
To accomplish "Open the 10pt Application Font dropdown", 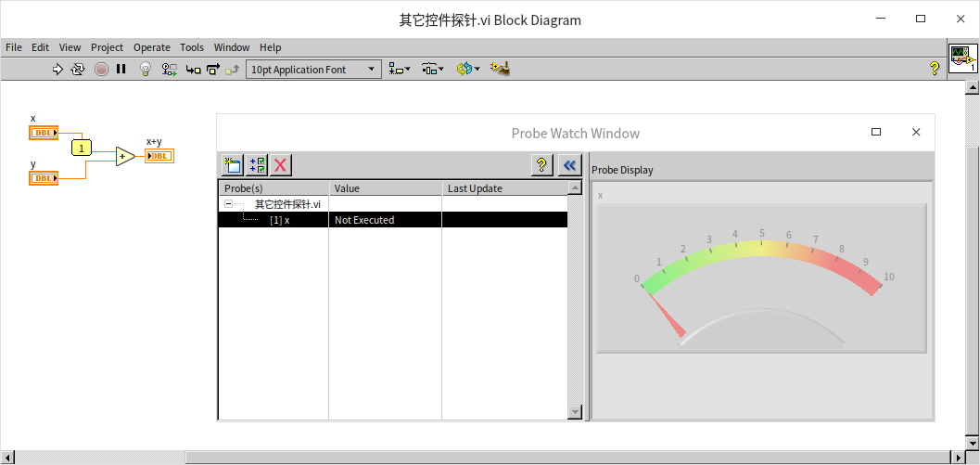I will click(313, 70).
